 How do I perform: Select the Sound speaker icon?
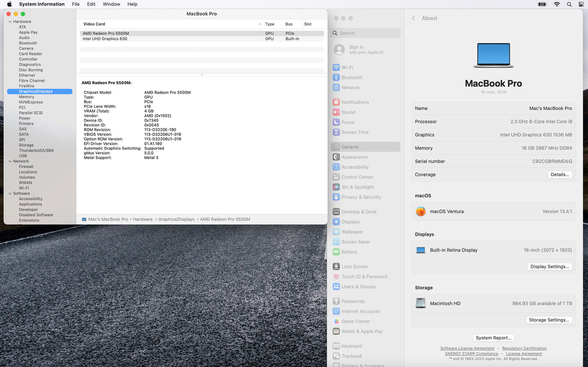click(x=336, y=112)
